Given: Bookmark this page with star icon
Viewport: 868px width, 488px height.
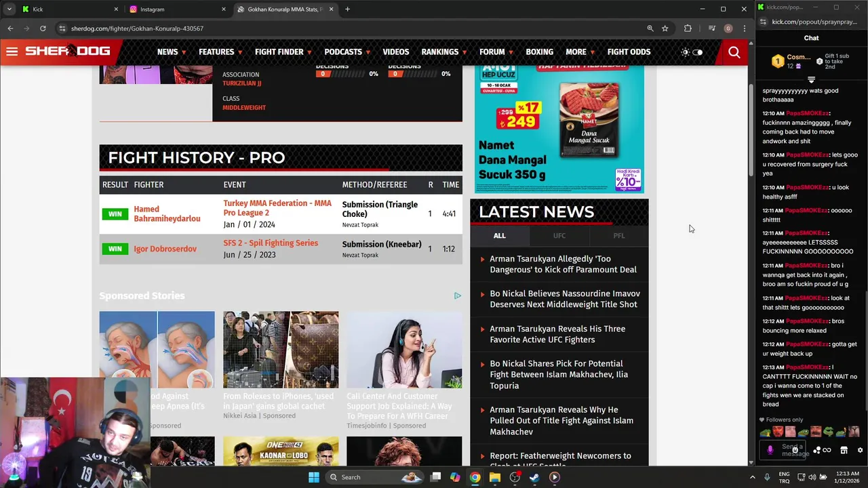Looking at the screenshot, I should click(665, 28).
